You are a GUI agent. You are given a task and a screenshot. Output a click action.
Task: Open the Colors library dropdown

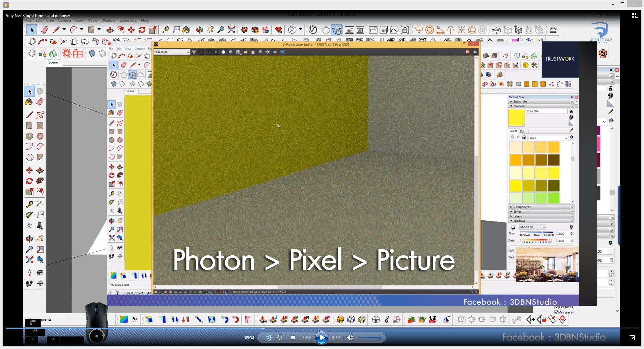547,138
